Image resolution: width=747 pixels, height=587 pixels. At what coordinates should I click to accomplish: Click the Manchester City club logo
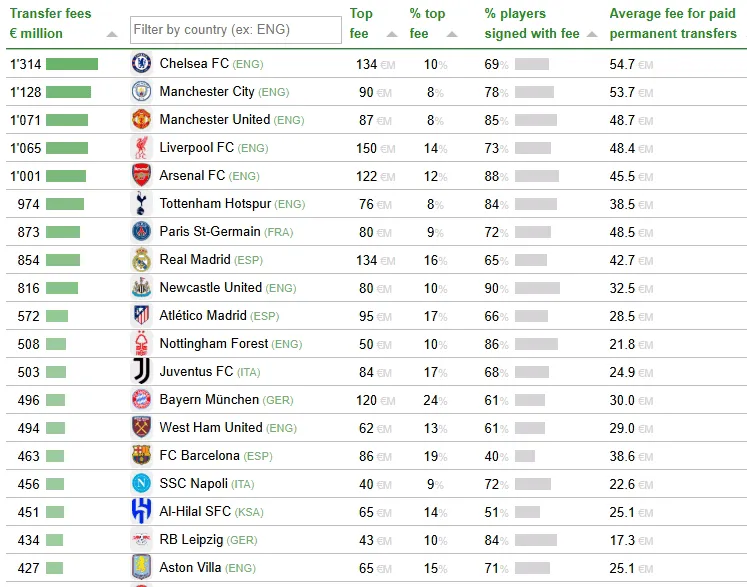(x=141, y=92)
